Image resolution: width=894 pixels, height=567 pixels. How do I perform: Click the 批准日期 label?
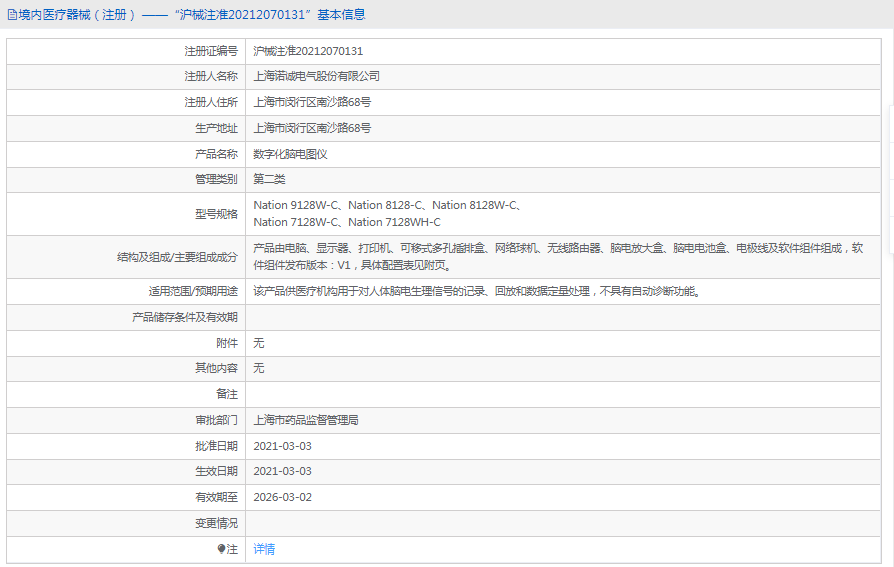[216, 447]
